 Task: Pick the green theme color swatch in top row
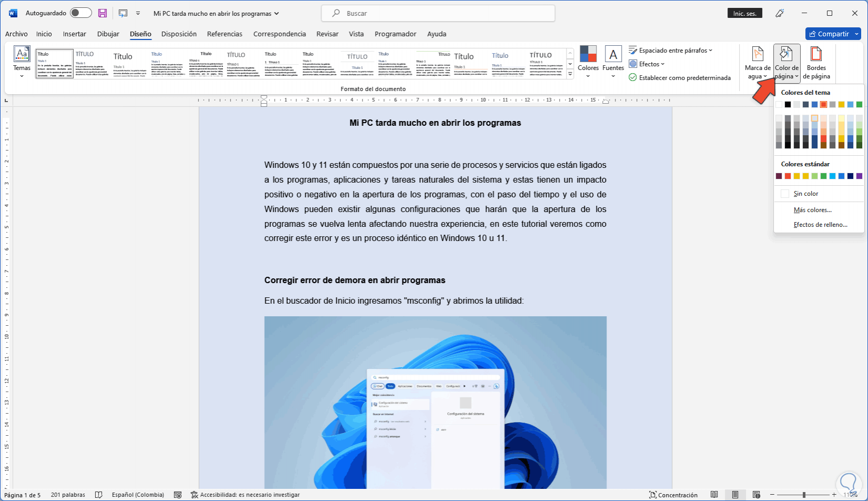click(859, 104)
